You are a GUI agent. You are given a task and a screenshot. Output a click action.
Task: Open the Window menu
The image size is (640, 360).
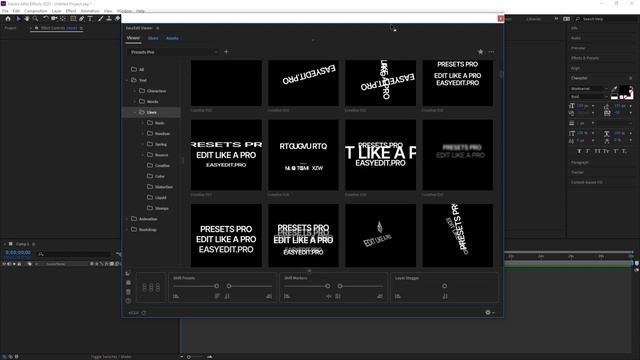(124, 11)
